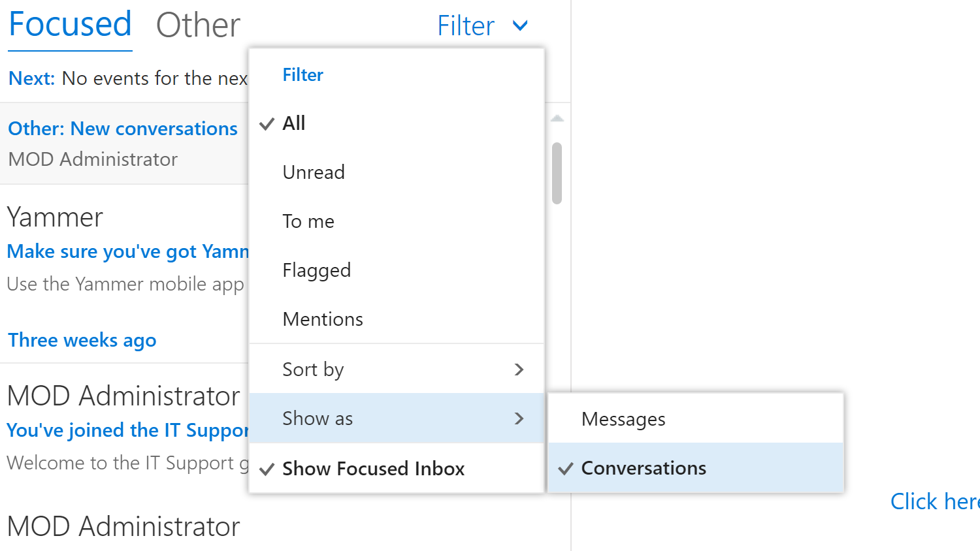This screenshot has height=551, width=980.
Task: Click Welcome to the IT Support preview
Action: click(x=127, y=463)
